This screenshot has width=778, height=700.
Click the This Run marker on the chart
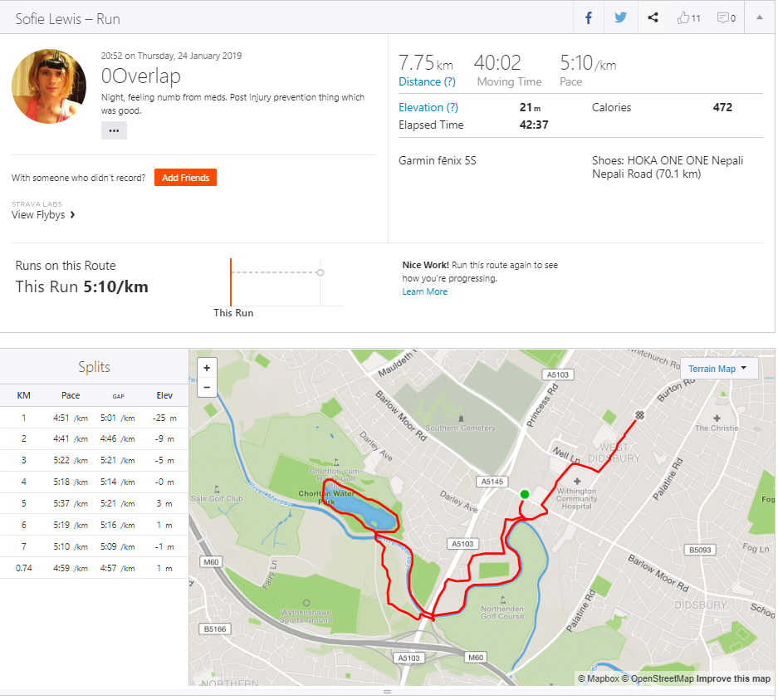tap(231, 282)
